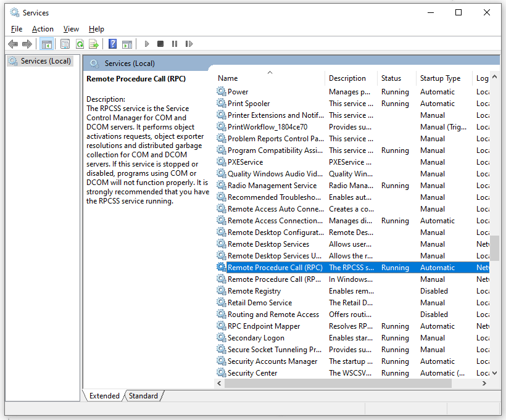Click the Back navigation arrow
The image size is (506, 420).
pyautogui.click(x=13, y=44)
